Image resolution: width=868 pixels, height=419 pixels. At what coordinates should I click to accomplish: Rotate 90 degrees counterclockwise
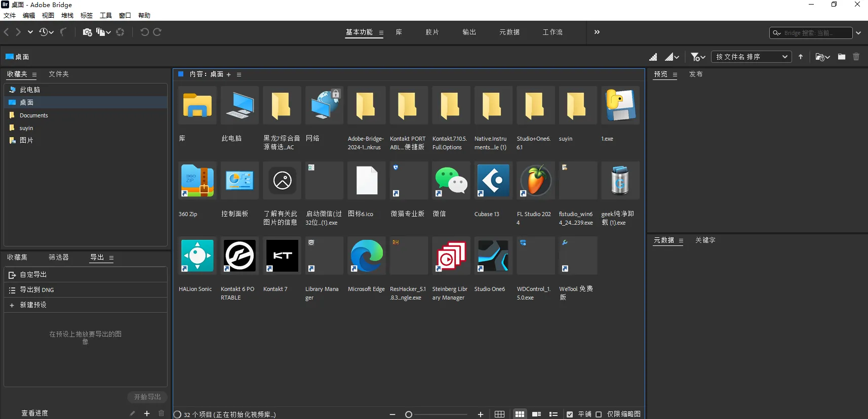pos(144,32)
